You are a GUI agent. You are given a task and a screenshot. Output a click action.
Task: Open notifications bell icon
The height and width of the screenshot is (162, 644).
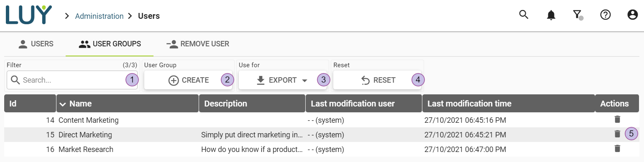pos(551,15)
